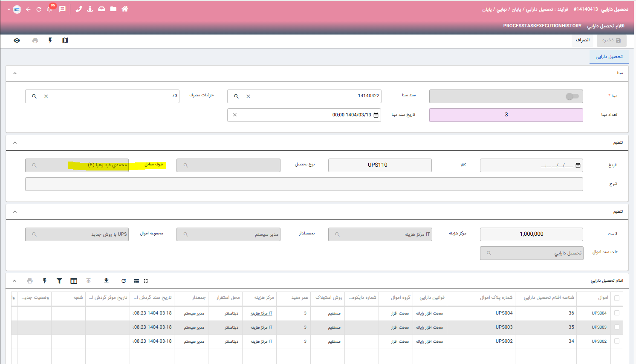Open the user avatar menu
636x364 pixels.
[x=17, y=9]
